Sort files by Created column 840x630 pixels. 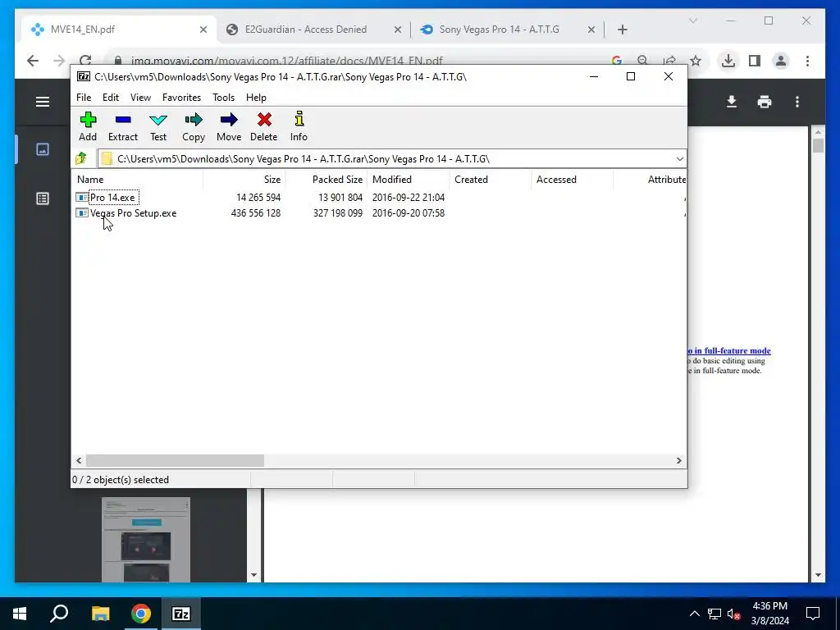491,180
